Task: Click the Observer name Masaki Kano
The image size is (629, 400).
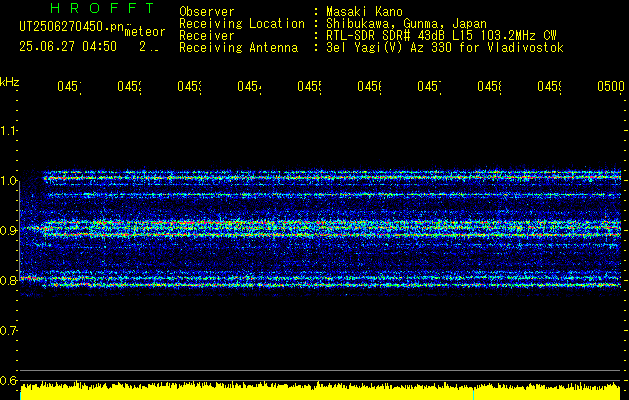Action: click(x=364, y=12)
